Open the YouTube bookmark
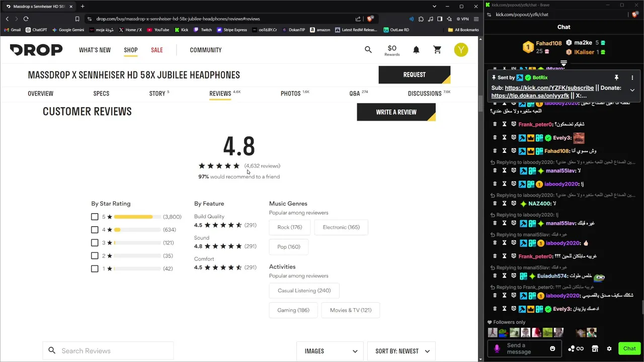This screenshot has width=644, height=362. click(x=158, y=30)
